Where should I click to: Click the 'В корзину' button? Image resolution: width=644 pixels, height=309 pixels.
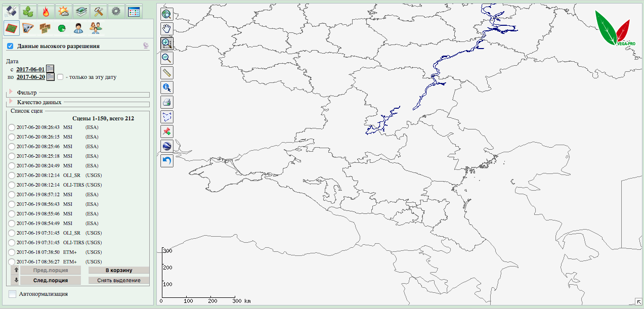(x=119, y=270)
